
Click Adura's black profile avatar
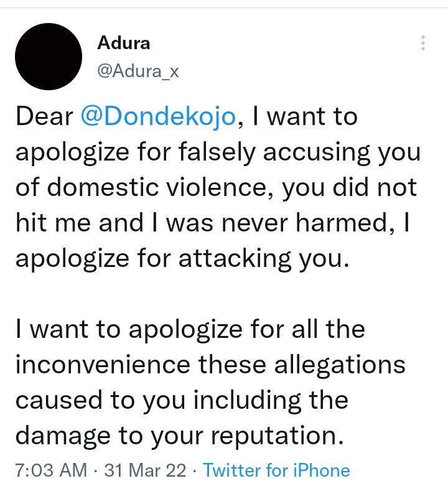click(x=48, y=57)
